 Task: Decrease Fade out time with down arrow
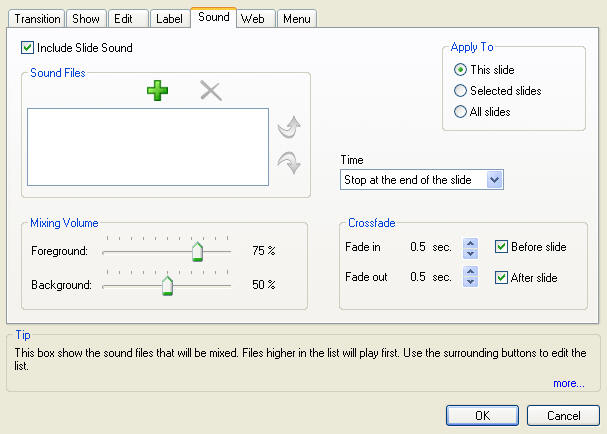(x=470, y=282)
